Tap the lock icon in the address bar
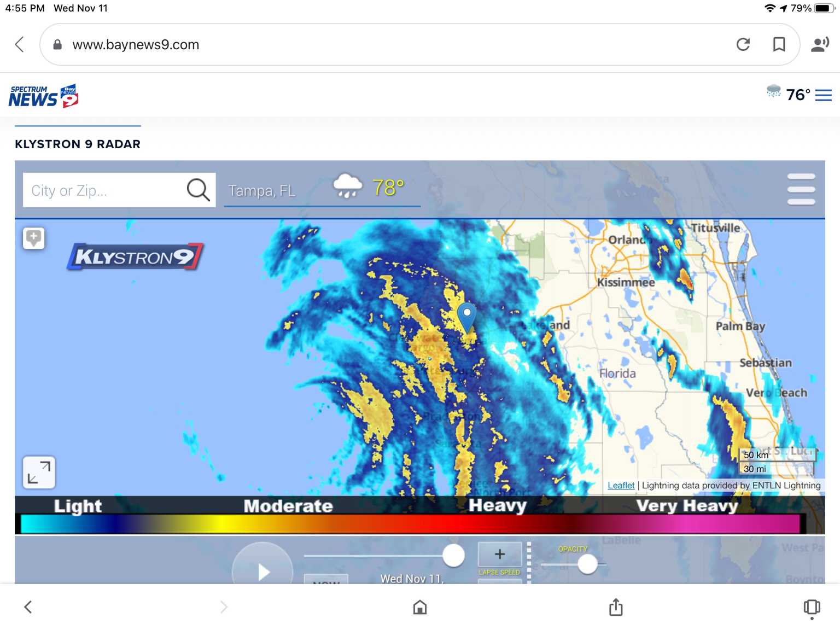 tap(57, 44)
